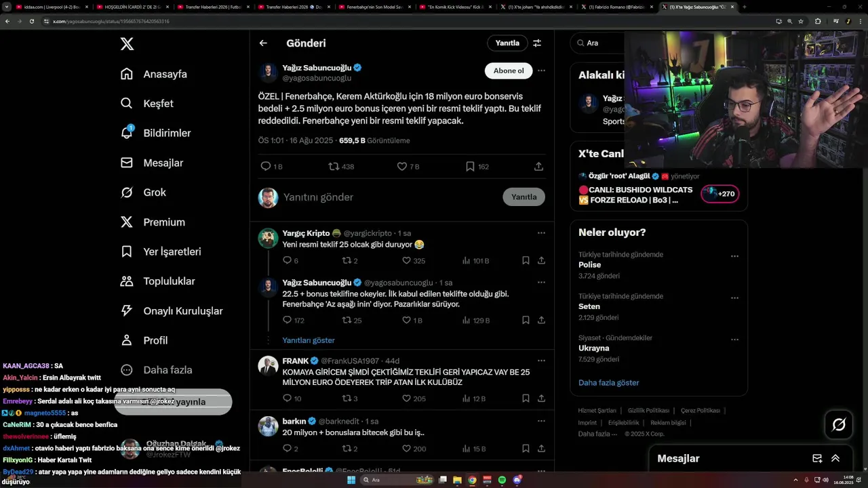
Task: Share Yağız Sabuncuoğlu's 22.5 bonus reply
Action: (x=541, y=321)
